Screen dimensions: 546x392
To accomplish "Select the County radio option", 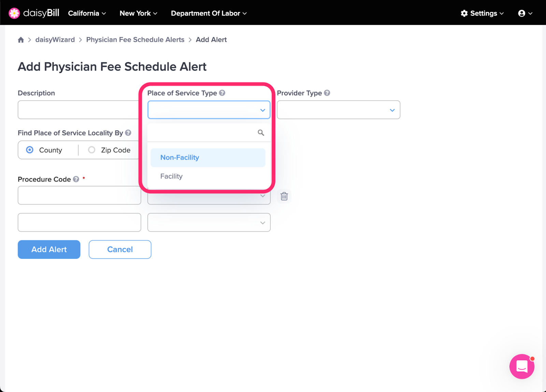I will pyautogui.click(x=30, y=150).
